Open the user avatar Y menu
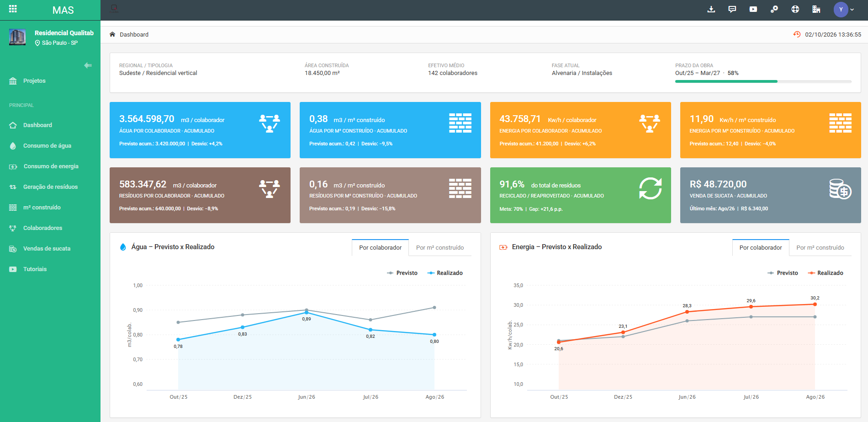This screenshot has height=422, width=868. (844, 10)
